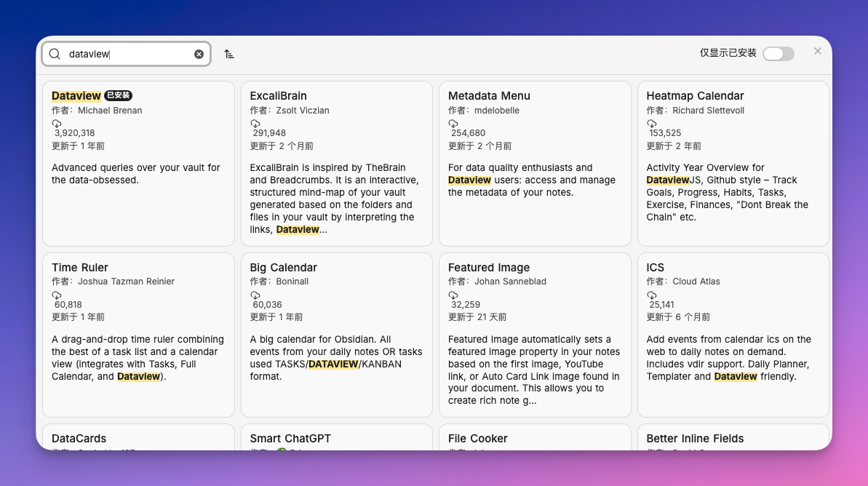Click the Featured Image download icon
868x486 pixels.
point(453,295)
